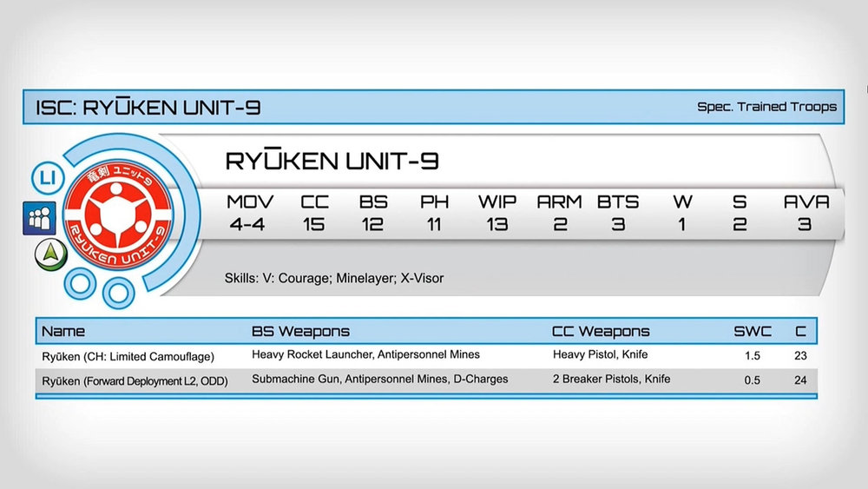Image resolution: width=868 pixels, height=489 pixels.
Task: Click the SWC value 0.5
Action: click(753, 380)
